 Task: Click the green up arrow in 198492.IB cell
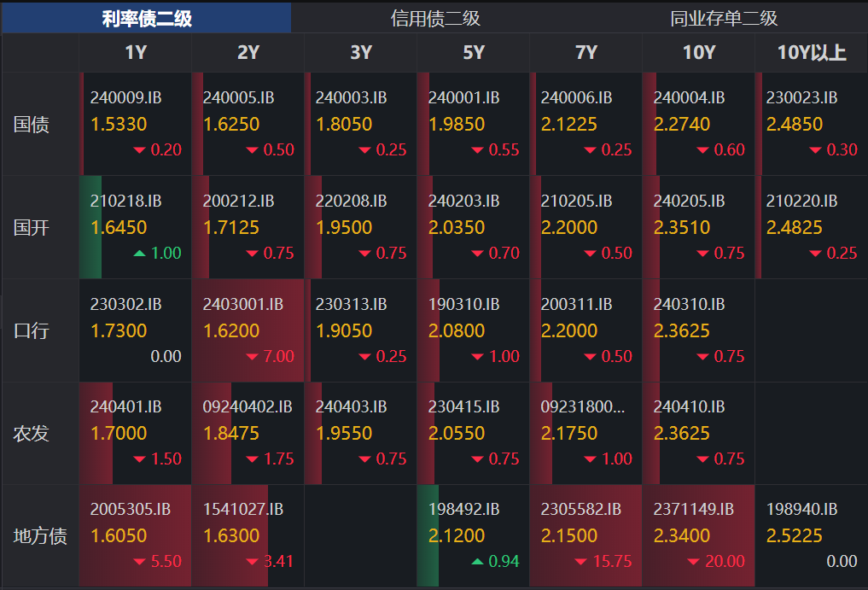[x=477, y=562]
